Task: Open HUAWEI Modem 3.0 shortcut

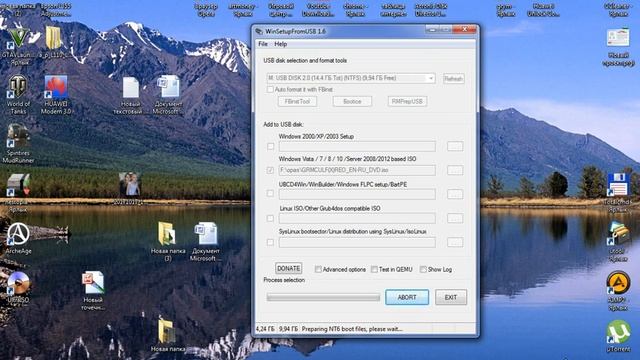Action: pos(56,87)
